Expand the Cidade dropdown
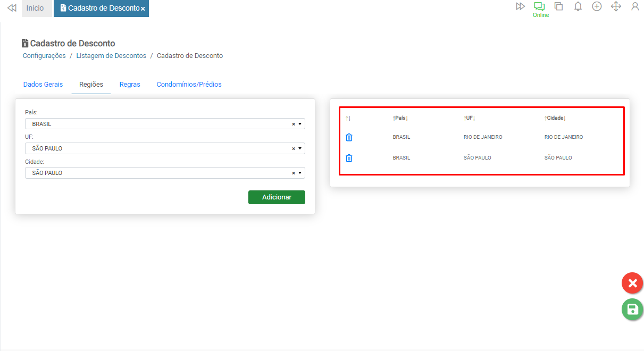The height and width of the screenshot is (351, 644). (x=300, y=173)
